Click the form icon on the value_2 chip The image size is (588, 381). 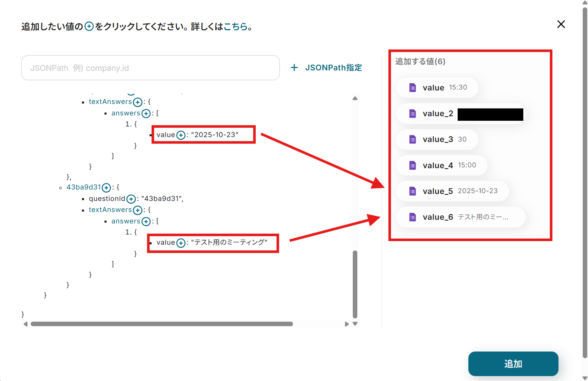pyautogui.click(x=413, y=114)
